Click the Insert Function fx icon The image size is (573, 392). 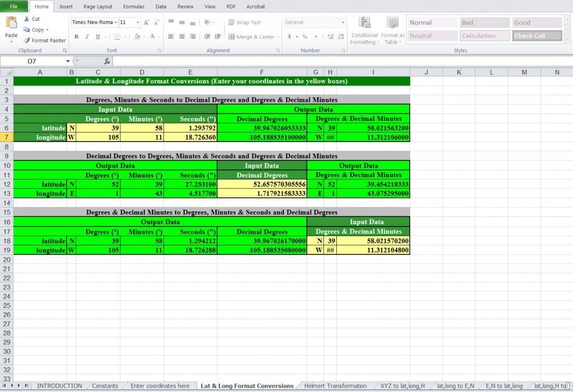[107, 61]
